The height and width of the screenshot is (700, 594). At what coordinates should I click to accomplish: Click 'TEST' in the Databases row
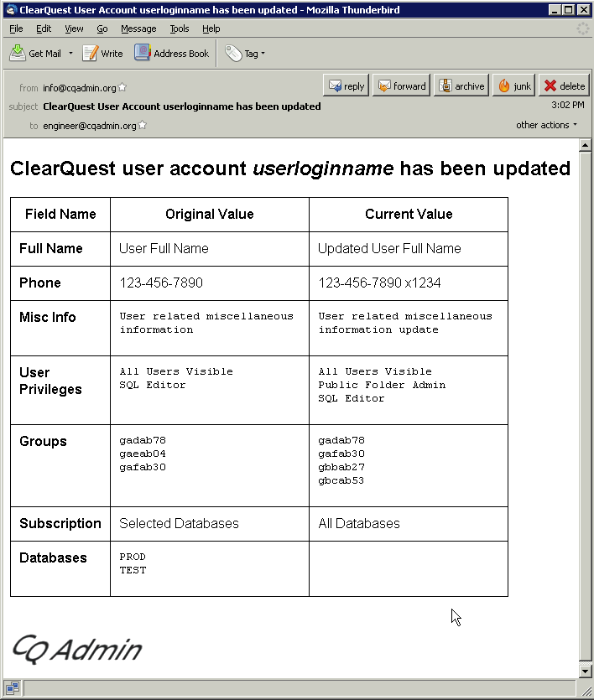click(133, 570)
